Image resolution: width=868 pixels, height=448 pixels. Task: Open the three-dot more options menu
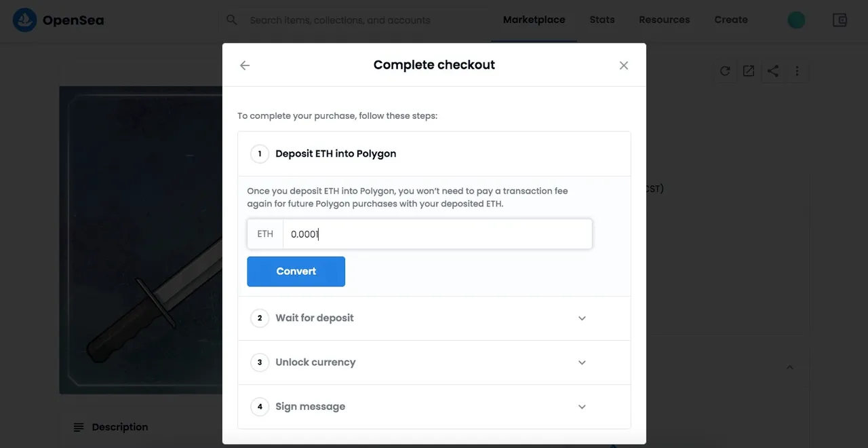click(797, 71)
